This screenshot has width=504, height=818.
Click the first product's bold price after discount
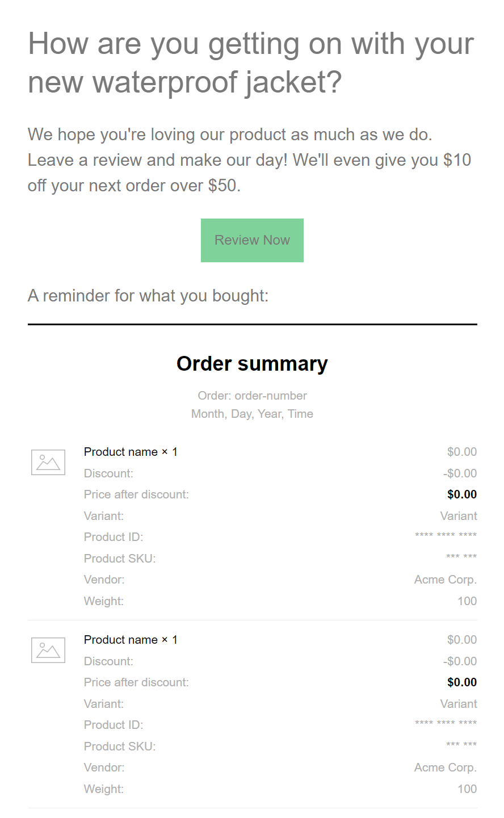(x=462, y=494)
